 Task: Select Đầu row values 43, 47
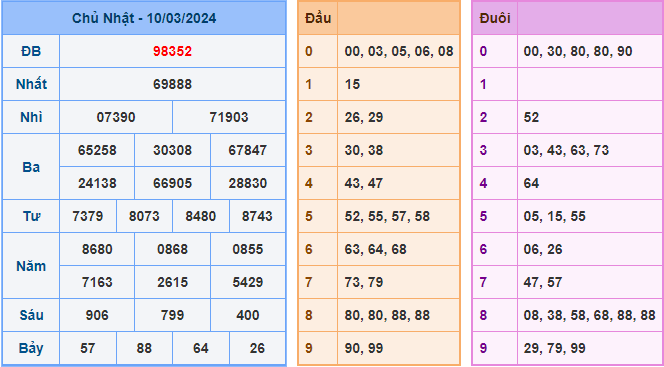pyautogui.click(x=363, y=183)
